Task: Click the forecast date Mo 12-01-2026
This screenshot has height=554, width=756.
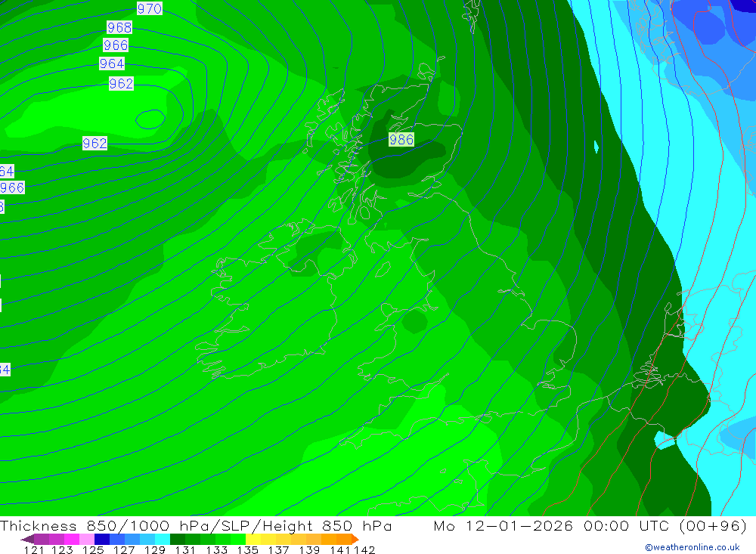Action: 503,525
